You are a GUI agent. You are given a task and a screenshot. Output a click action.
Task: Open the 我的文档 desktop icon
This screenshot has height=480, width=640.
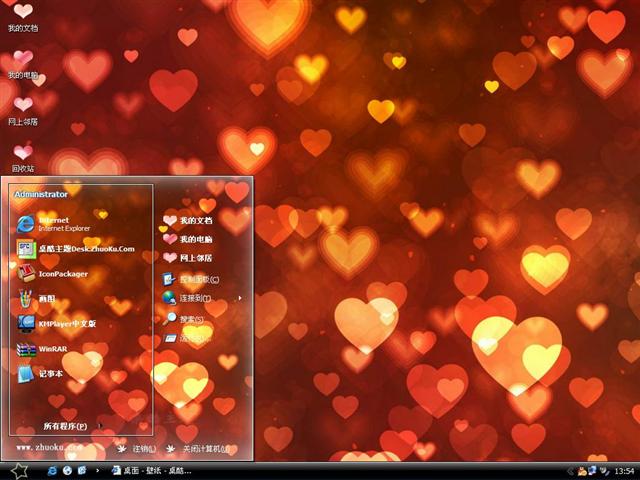click(23, 17)
